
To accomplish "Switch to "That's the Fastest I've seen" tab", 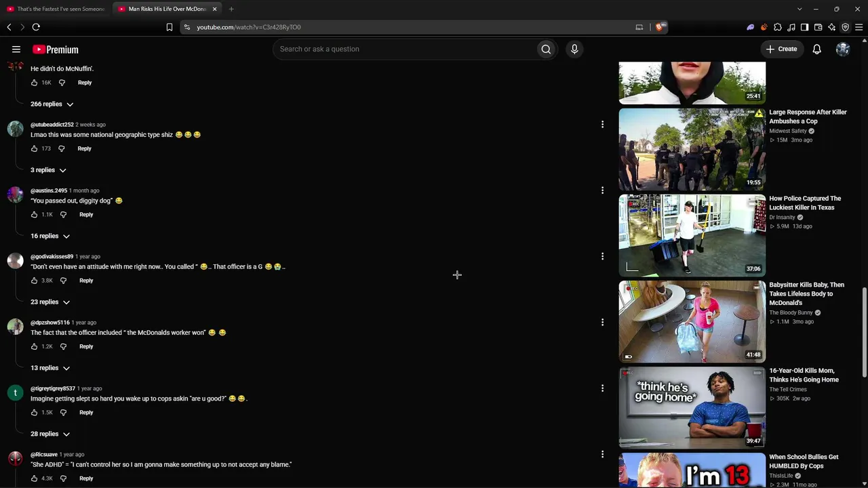I will pyautogui.click(x=56, y=9).
